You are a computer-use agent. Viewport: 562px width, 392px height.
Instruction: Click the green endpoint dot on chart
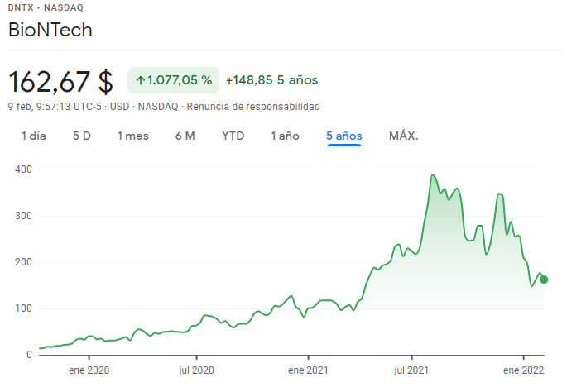pos(544,280)
